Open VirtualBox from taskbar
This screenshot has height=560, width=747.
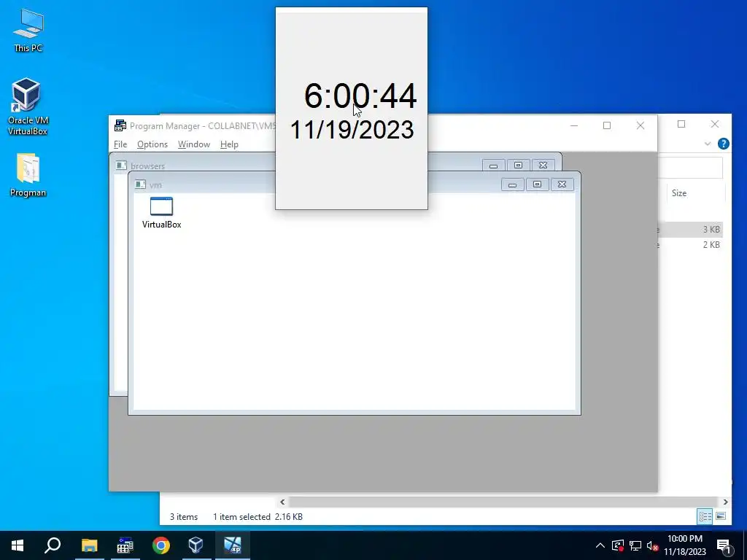click(x=196, y=545)
